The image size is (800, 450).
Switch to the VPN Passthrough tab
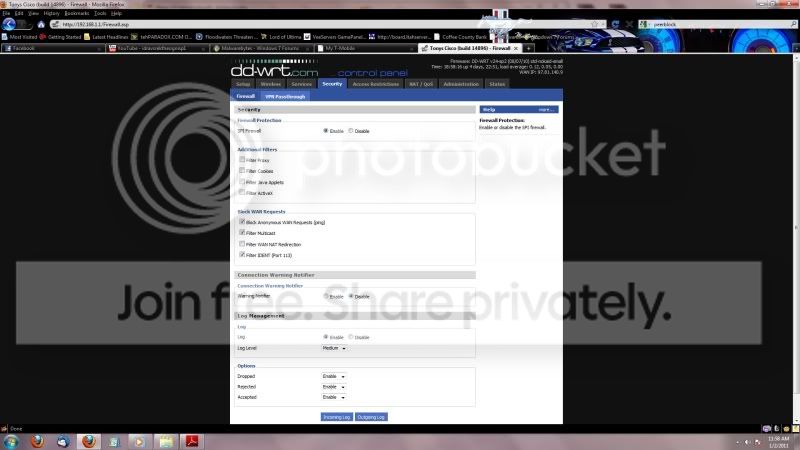(285, 96)
